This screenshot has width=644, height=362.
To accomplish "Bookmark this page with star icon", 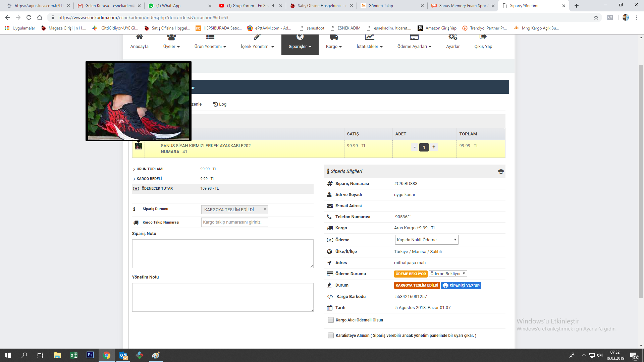I will [596, 17].
